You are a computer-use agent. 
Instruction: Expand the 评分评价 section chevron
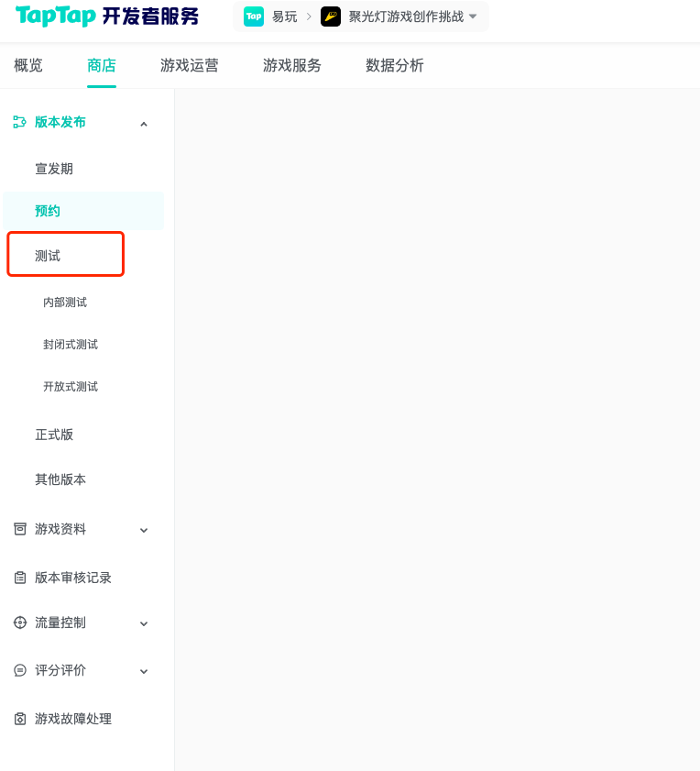[x=144, y=671]
